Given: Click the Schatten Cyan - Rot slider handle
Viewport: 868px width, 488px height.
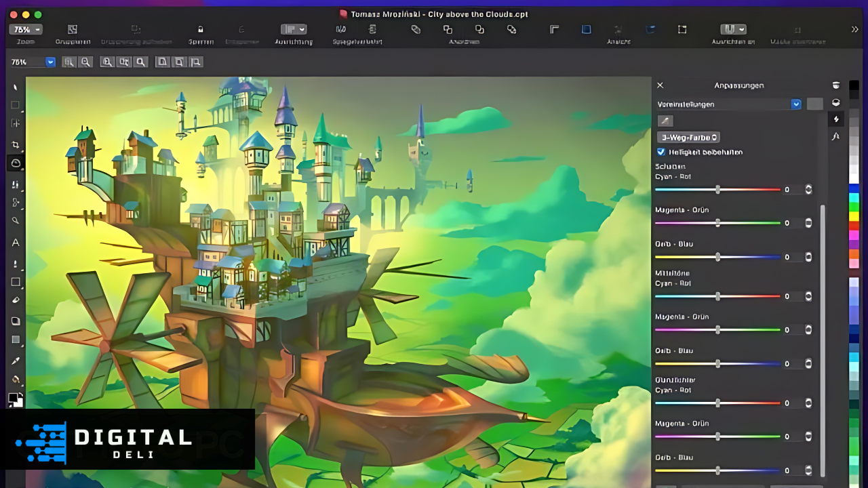Looking at the screenshot, I should pyautogui.click(x=717, y=190).
